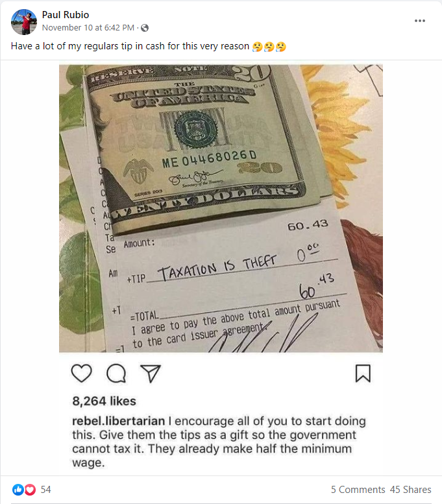
Task: Click the 8,264 likes count
Action: click(x=104, y=401)
